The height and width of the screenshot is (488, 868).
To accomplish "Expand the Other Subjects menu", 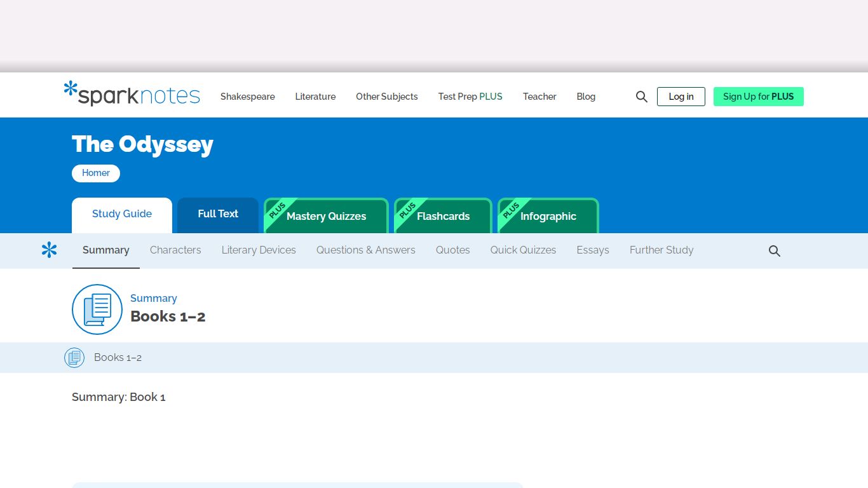I will tap(387, 97).
